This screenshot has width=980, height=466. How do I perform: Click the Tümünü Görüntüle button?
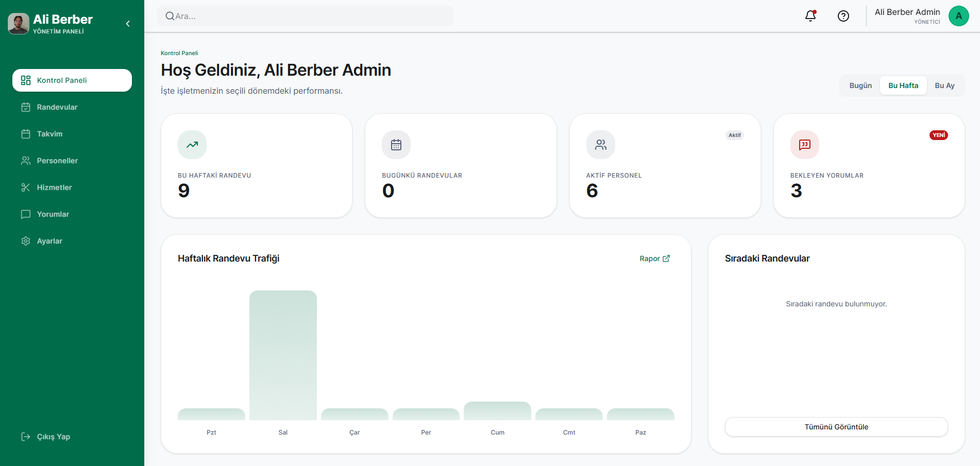pyautogui.click(x=836, y=427)
